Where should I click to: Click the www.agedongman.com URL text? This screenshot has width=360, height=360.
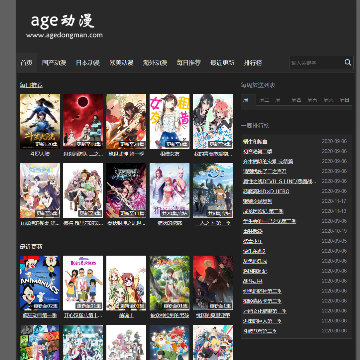click(x=64, y=35)
